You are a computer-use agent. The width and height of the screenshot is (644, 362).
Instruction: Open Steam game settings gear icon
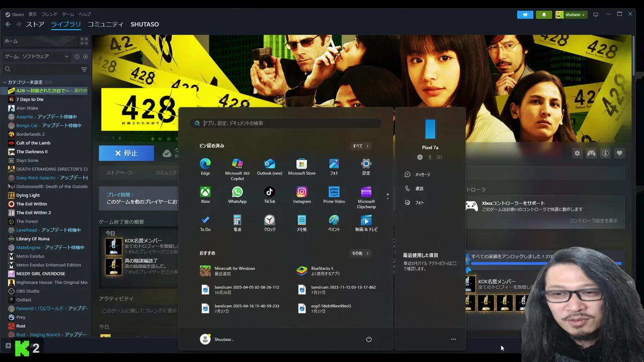pyautogui.click(x=577, y=153)
